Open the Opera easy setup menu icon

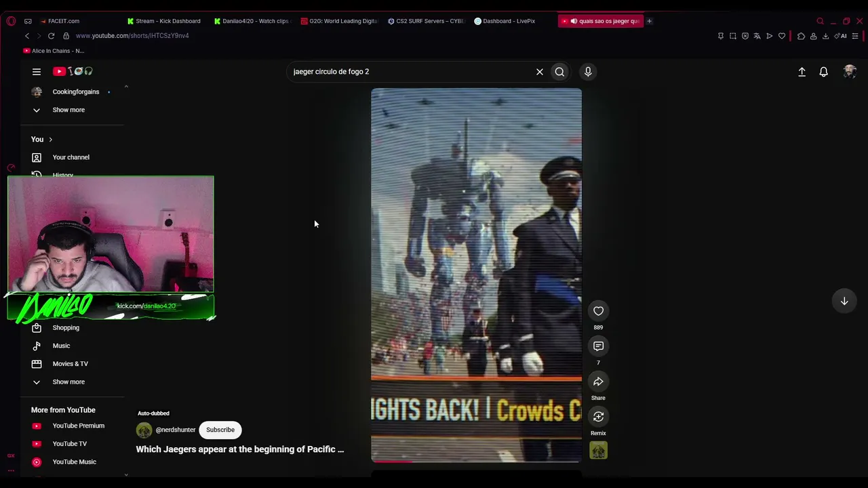[x=855, y=36]
